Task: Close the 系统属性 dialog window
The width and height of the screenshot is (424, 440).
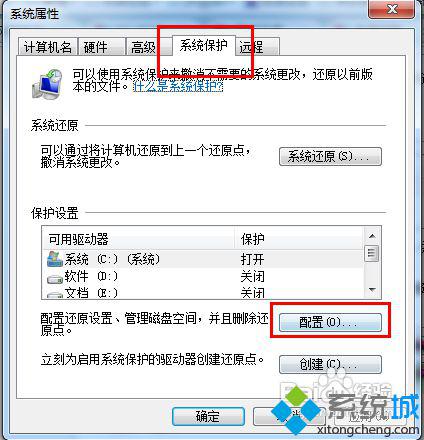Action: [x=392, y=9]
